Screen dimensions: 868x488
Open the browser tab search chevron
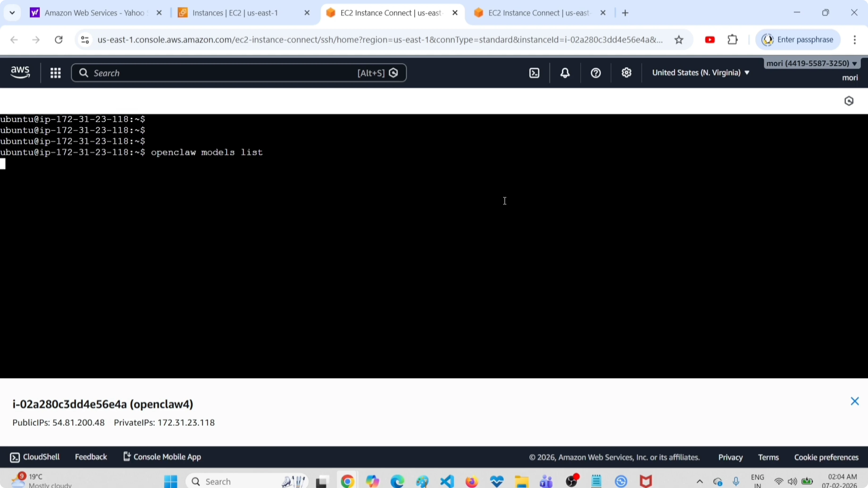point(12,12)
